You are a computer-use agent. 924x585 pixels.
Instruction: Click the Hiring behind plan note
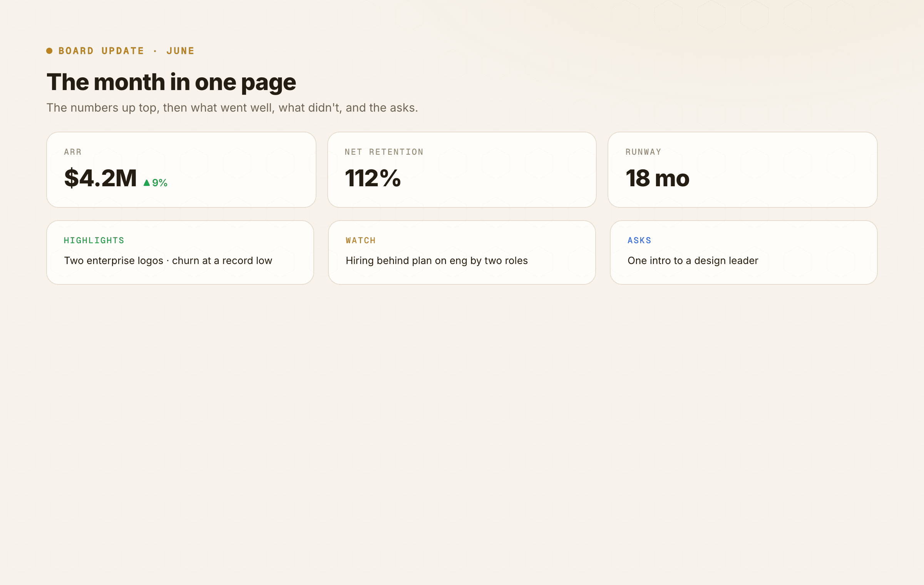[x=437, y=261]
